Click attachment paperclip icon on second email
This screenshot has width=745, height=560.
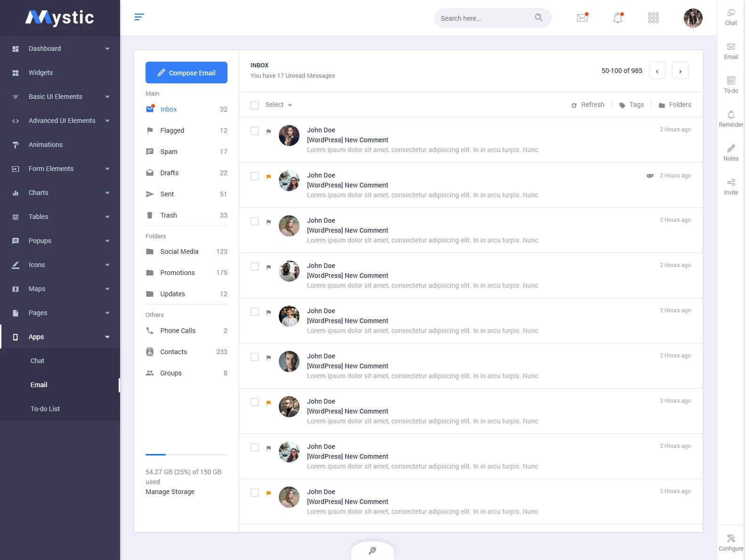click(650, 176)
